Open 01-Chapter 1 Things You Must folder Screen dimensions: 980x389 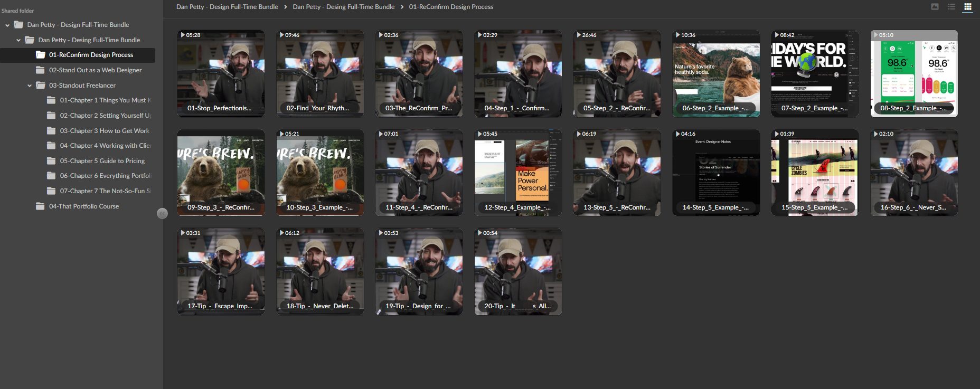tap(105, 100)
